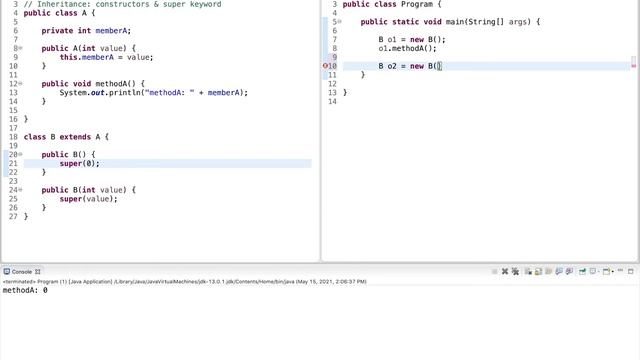This screenshot has height=360, width=640.
Task: Click 'public B(int value) {' signature
Action: (x=89, y=190)
